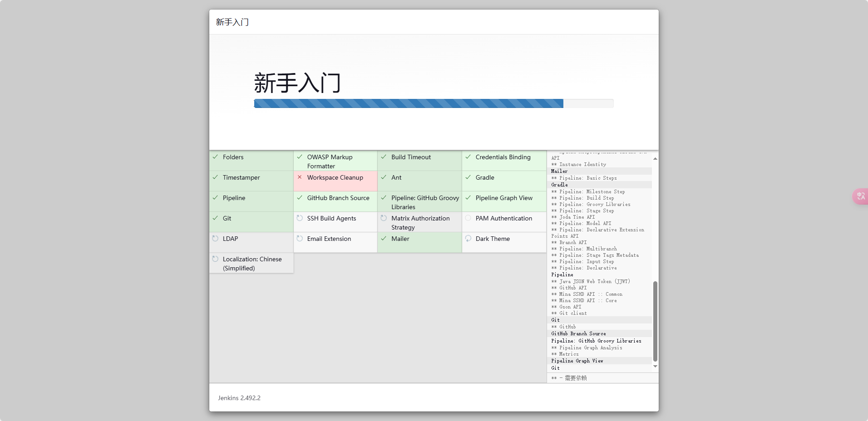Select the Timestamper plugin label
868x421 pixels.
[242, 177]
